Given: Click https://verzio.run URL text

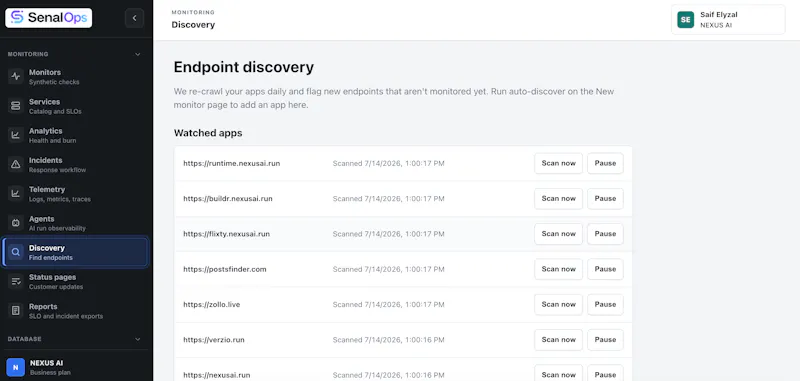Looking at the screenshot, I should pyautogui.click(x=214, y=339).
